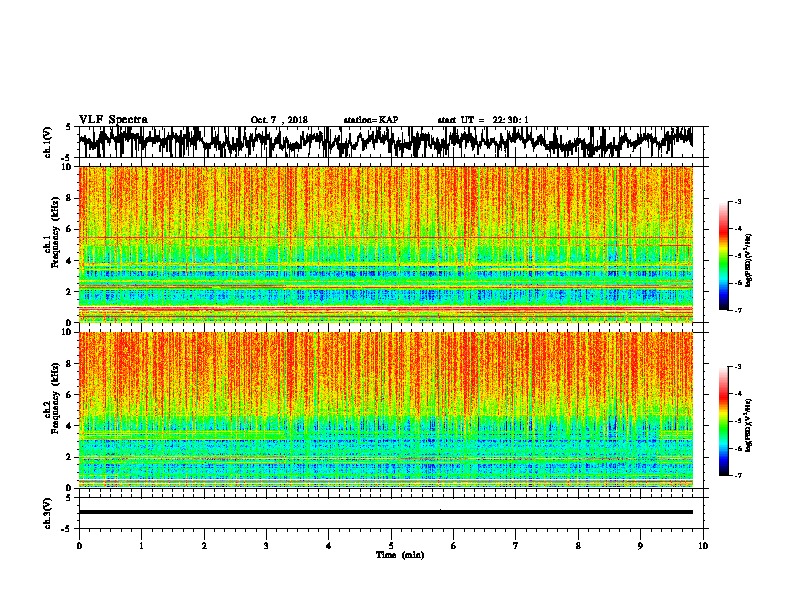Viewport: 792px width, 612px height.
Task: Click the time axis tick label "6"
Action: tap(454, 546)
